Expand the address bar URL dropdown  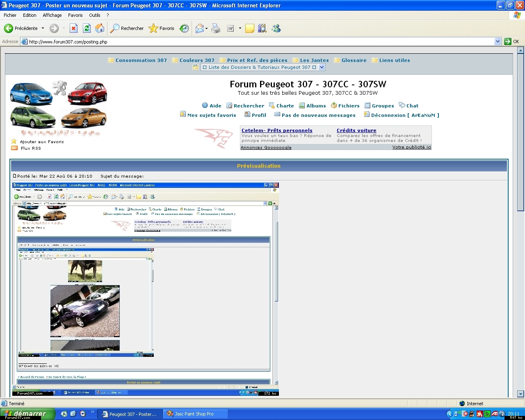pyautogui.click(x=498, y=41)
